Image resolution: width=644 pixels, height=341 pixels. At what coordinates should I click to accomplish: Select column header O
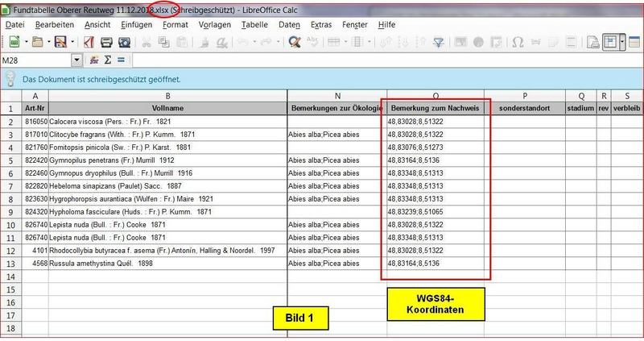pos(436,96)
